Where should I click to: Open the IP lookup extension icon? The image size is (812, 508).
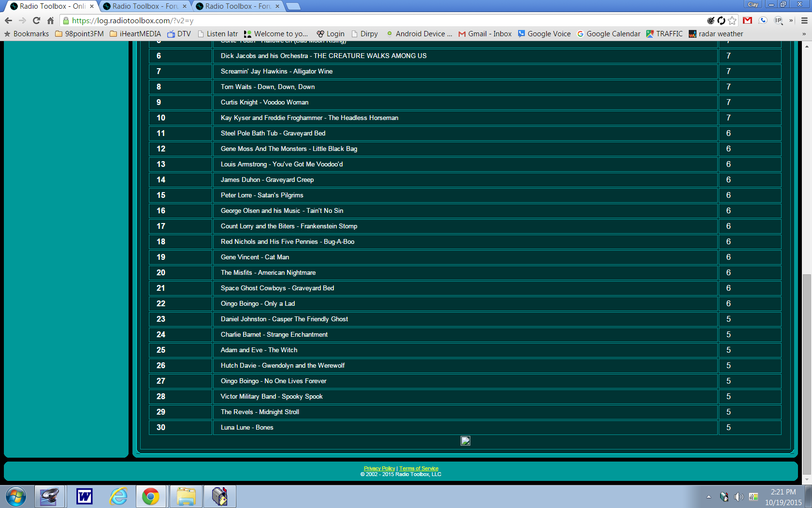click(x=778, y=20)
